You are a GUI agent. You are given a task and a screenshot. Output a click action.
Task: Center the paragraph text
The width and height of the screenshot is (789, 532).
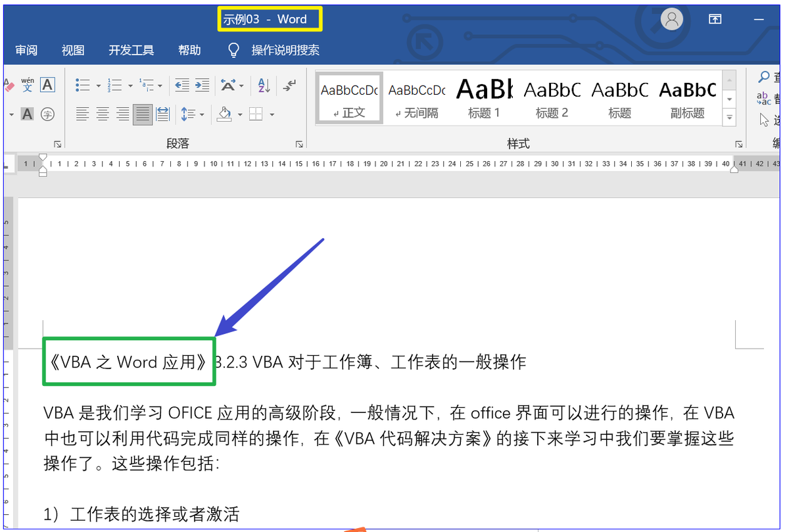tap(103, 114)
